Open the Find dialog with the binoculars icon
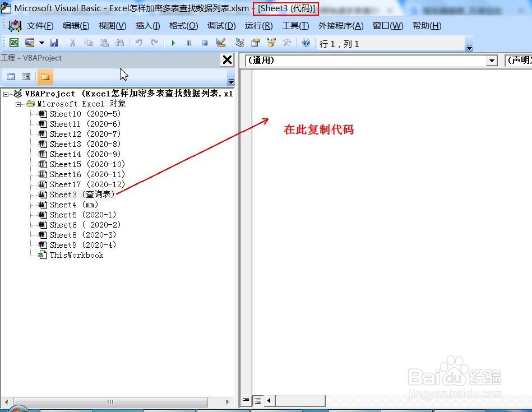The image size is (532, 412). [x=119, y=43]
